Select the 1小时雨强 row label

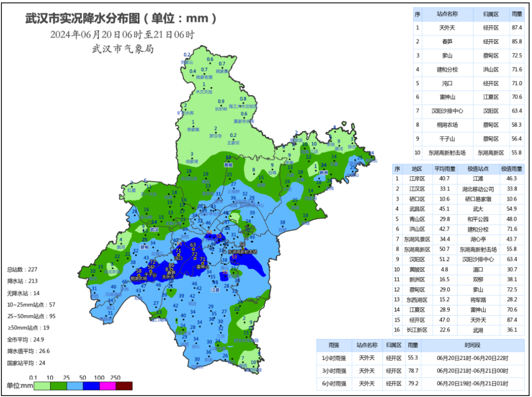pyautogui.click(x=334, y=358)
